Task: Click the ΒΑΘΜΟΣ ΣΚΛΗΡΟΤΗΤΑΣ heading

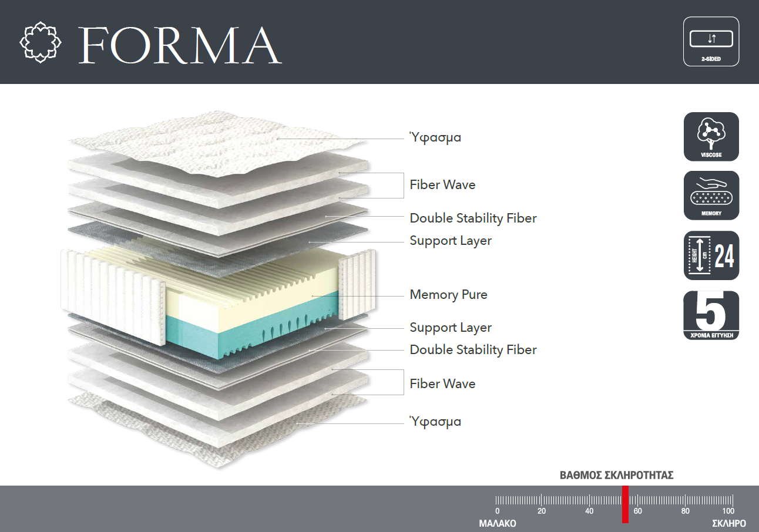Action: click(x=616, y=476)
